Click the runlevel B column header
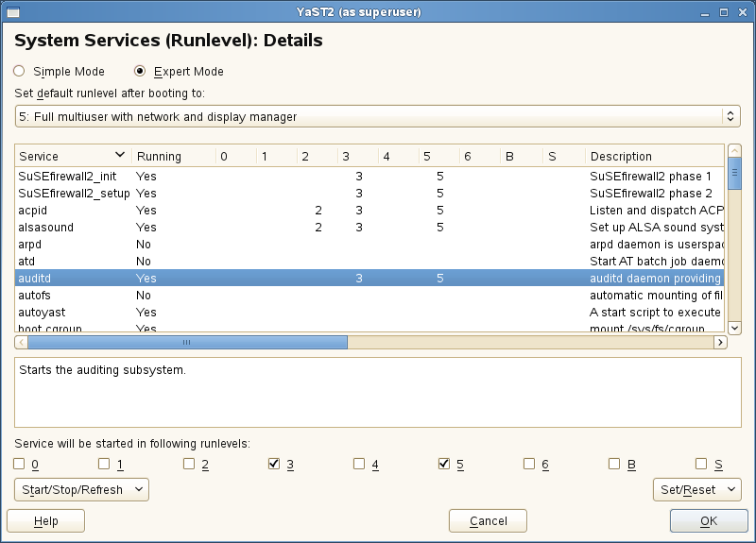 click(x=522, y=156)
